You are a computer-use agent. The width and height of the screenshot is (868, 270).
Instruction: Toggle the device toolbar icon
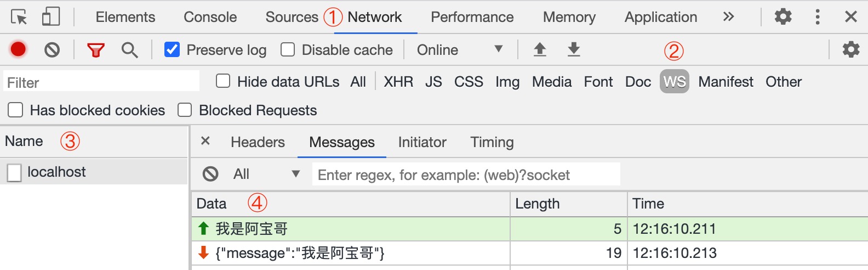tap(51, 17)
